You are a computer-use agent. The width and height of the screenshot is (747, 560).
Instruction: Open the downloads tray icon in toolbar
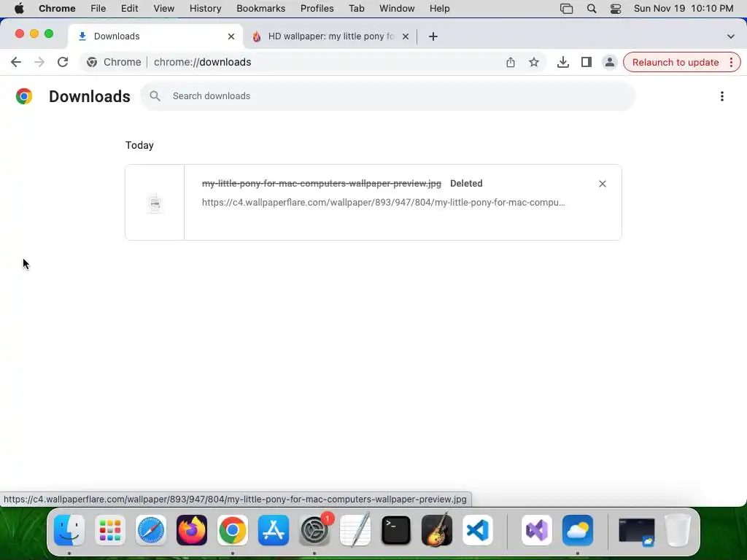(x=562, y=63)
